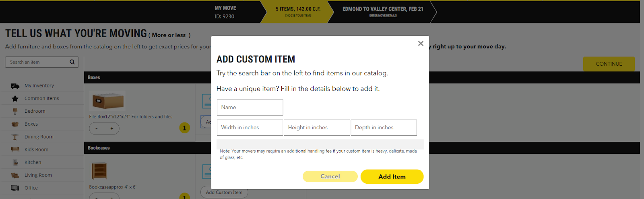This screenshot has height=199, width=644.
Task: Cancel the custom item dialog
Action: coord(330,176)
